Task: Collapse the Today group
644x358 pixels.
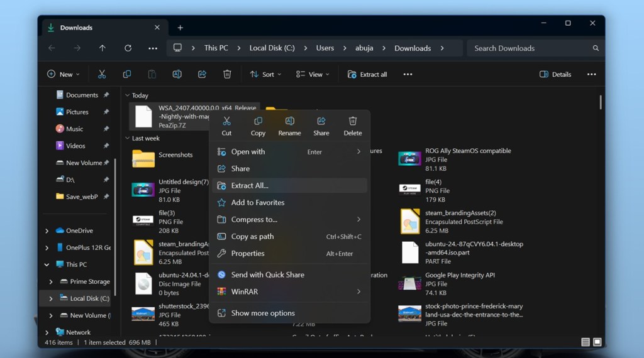Action: click(x=127, y=95)
